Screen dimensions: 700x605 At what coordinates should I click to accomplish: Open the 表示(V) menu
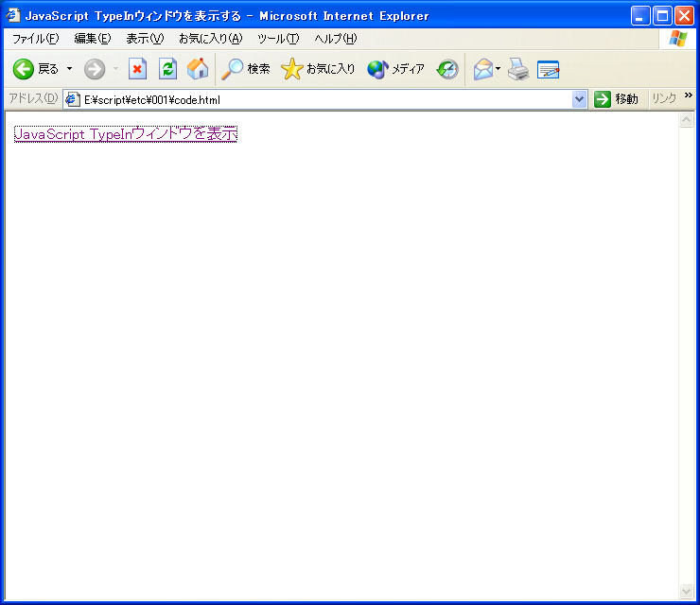coord(145,39)
